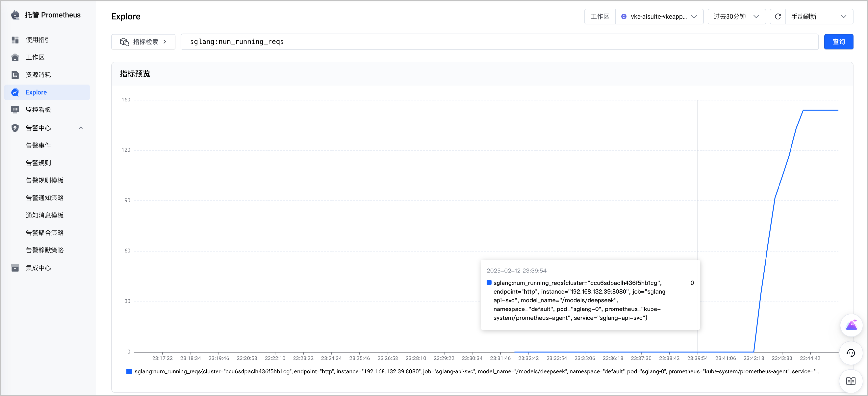Open 告警静默策略 submenu item

tap(45, 250)
